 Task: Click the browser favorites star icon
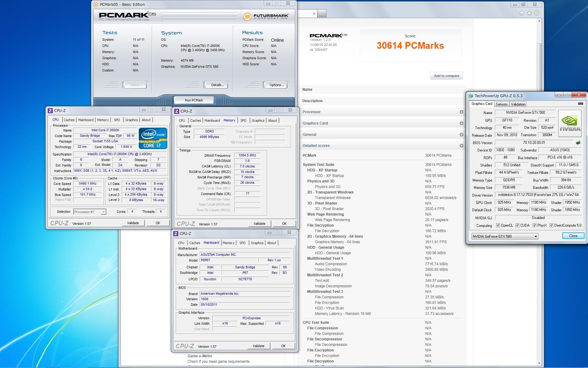point(529,13)
